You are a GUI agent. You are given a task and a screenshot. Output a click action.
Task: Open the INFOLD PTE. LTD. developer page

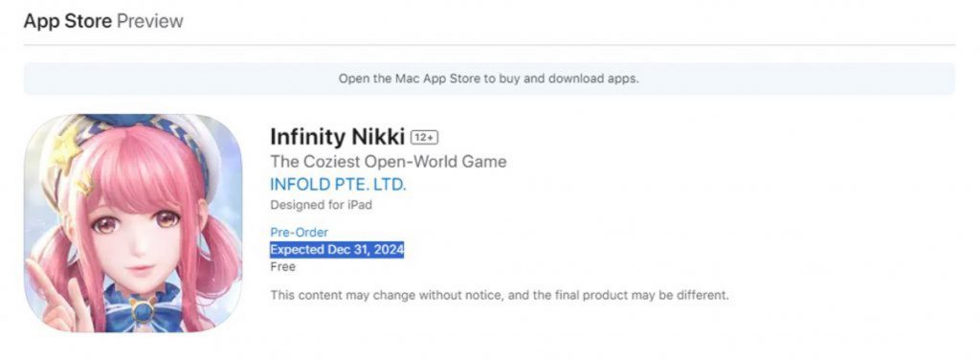click(x=338, y=185)
